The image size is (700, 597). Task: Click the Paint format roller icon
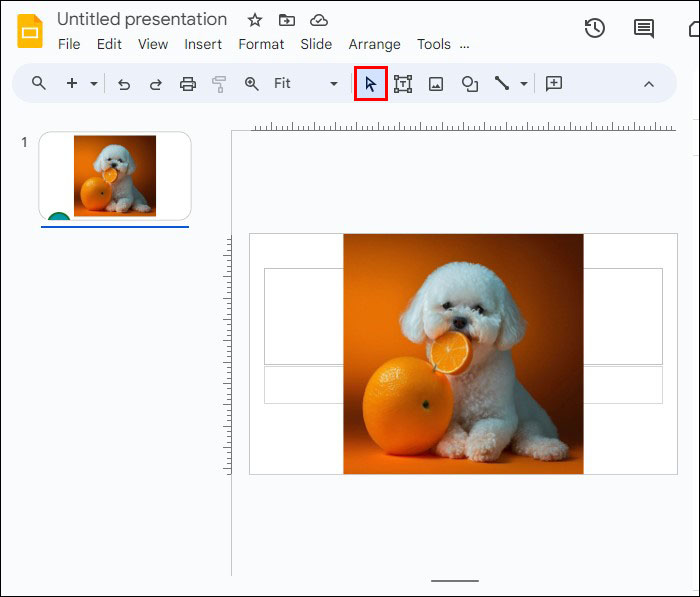coord(219,84)
